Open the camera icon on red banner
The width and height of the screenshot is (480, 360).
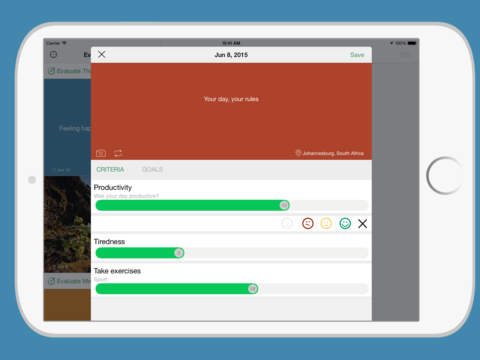[101, 153]
